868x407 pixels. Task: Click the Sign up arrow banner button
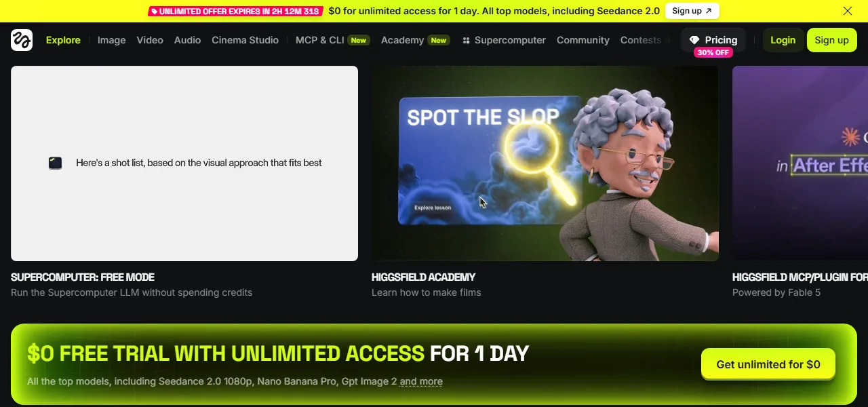click(692, 11)
